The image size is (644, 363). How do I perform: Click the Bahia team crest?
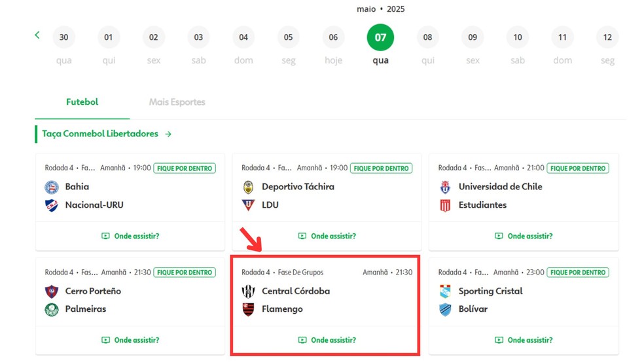pyautogui.click(x=51, y=187)
